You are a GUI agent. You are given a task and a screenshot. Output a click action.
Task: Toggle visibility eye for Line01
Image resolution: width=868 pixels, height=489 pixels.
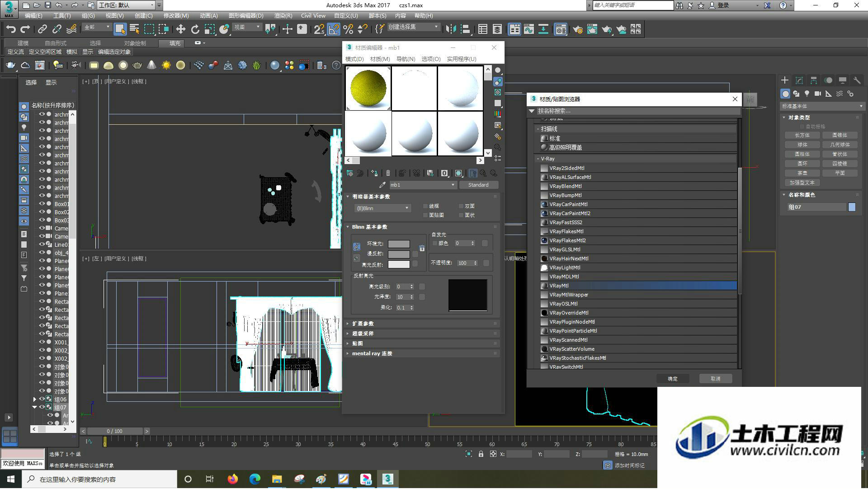(x=42, y=244)
